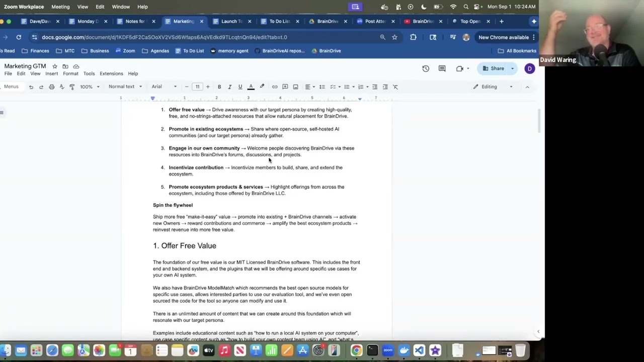The image size is (644, 362).
Task: Switch to the To Do List tab
Action: [279, 21]
